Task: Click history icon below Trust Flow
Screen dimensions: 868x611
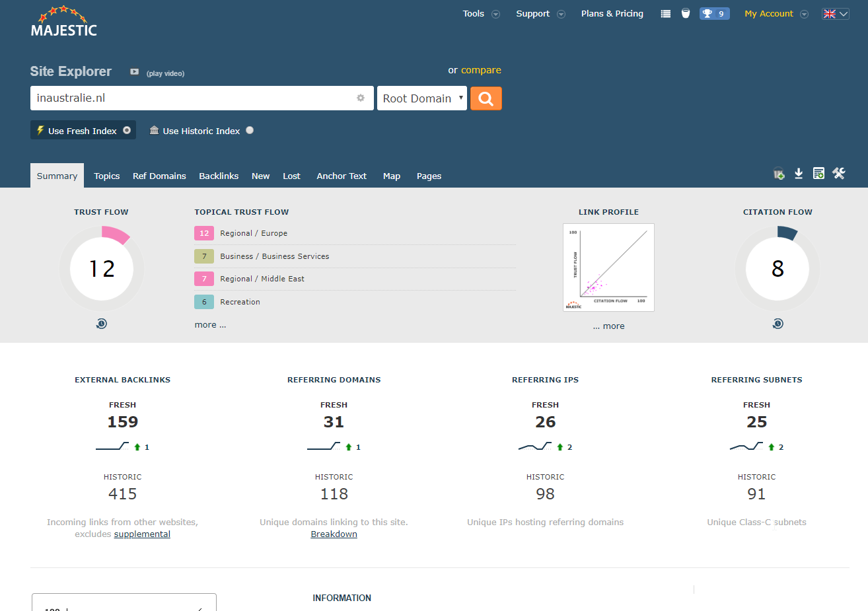Action: click(102, 324)
